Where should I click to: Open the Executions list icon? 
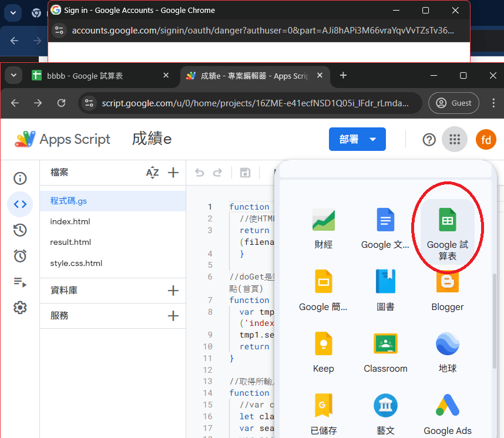pos(20,282)
